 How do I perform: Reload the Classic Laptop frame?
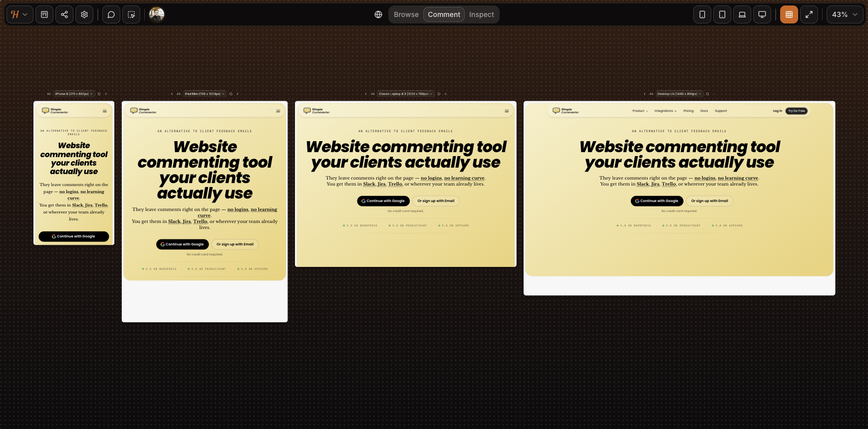[439, 94]
